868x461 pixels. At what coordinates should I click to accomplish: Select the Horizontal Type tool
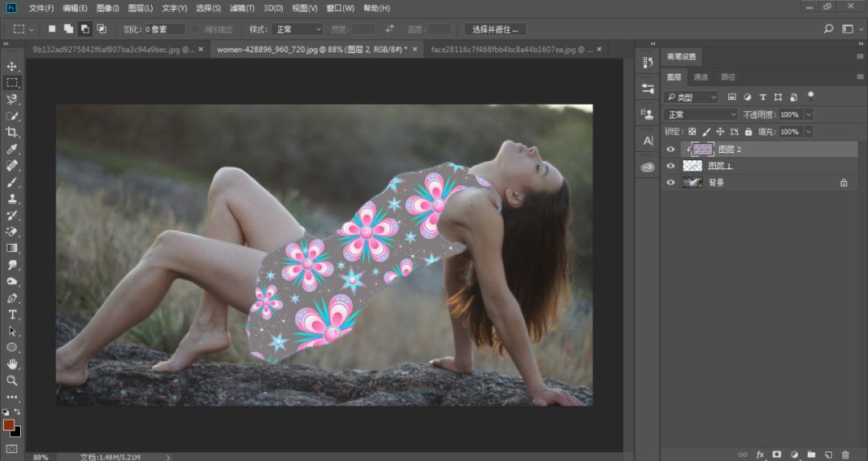(11, 315)
